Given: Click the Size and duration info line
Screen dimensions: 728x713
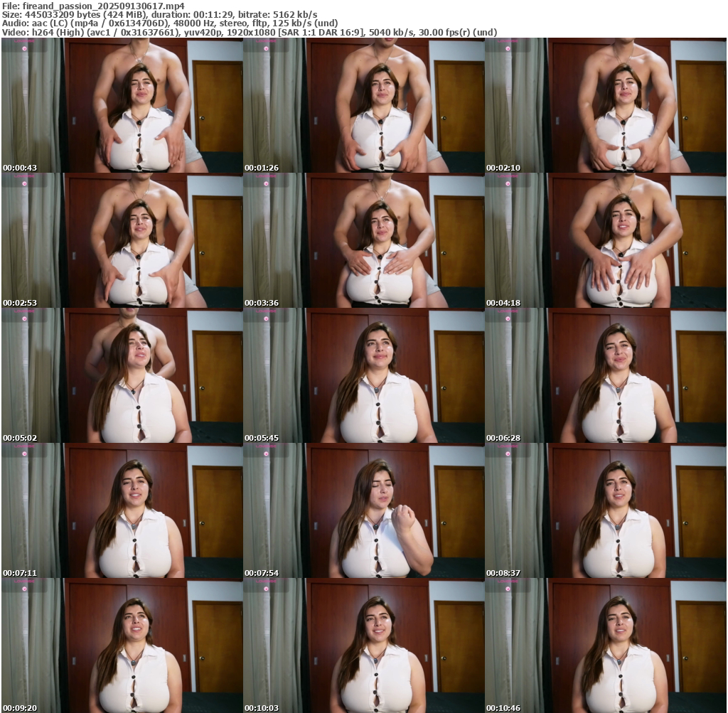Looking at the screenshot, I should coord(160,14).
